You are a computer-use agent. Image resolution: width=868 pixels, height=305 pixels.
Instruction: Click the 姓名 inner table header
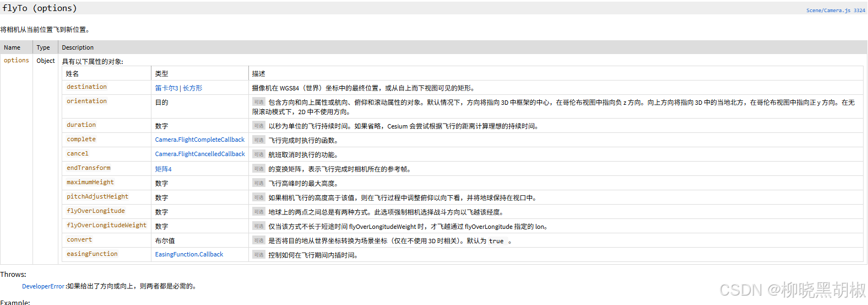(72, 74)
